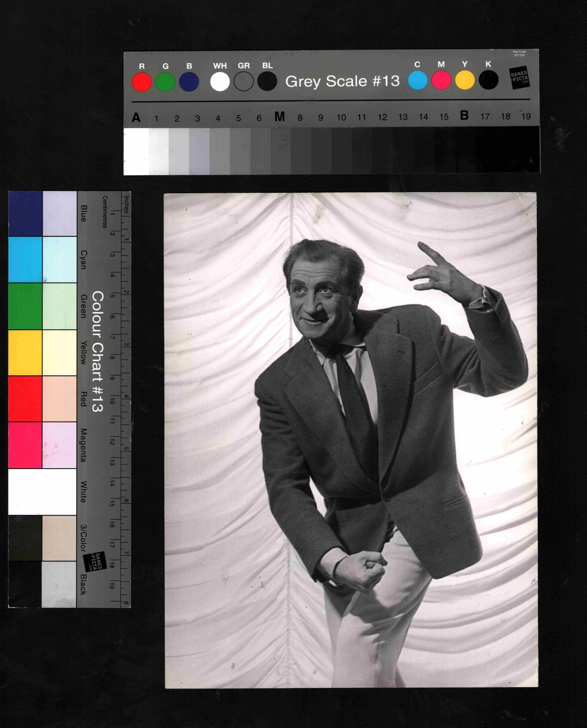The height and width of the screenshot is (728, 587).
Task: Click the black K circle
Action: click(x=488, y=80)
